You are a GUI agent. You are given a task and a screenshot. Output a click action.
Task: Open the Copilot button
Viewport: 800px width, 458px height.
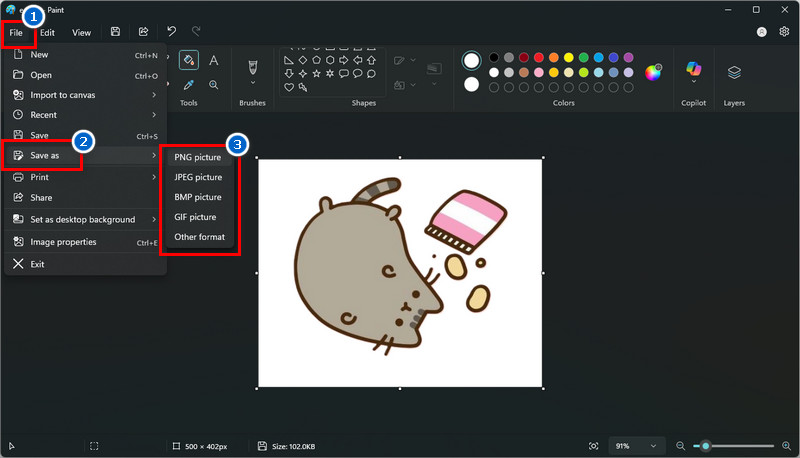tap(693, 68)
